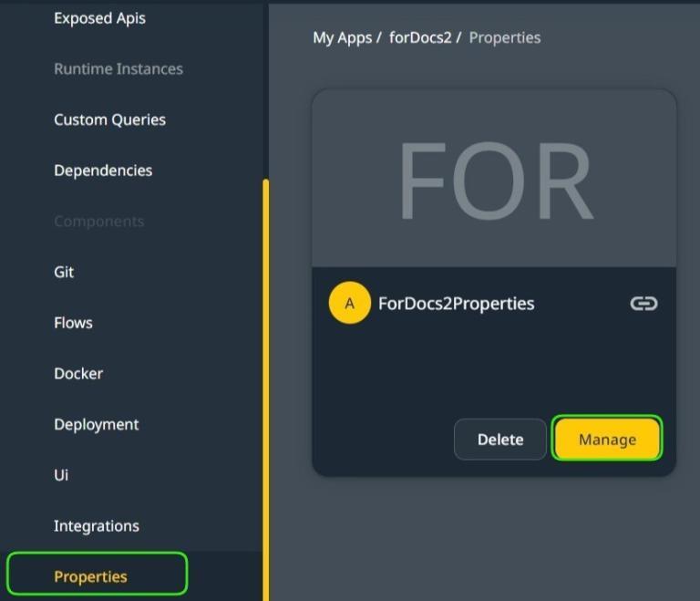Open Exposed Apis in the sidebar

[x=99, y=18]
